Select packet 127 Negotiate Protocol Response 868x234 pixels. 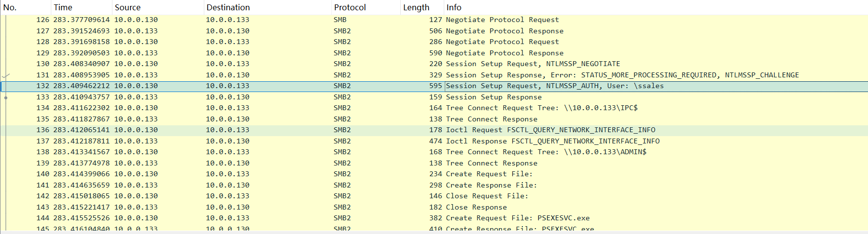pos(504,31)
